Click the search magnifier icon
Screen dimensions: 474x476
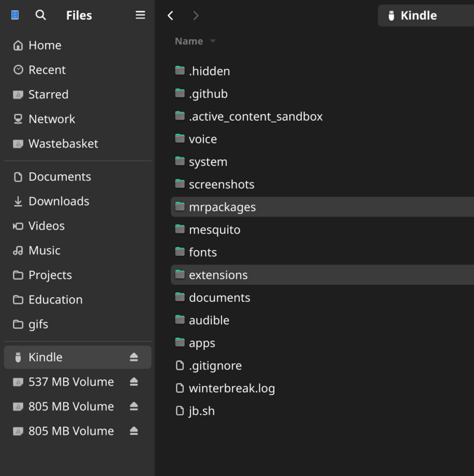[40, 16]
